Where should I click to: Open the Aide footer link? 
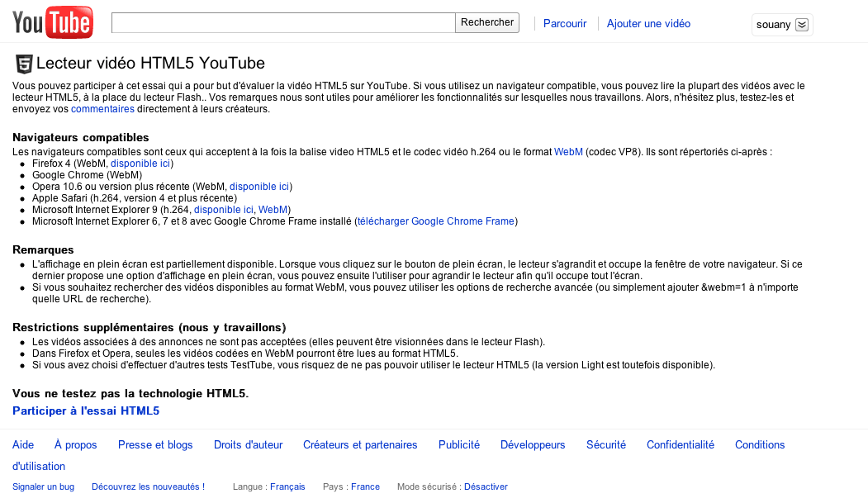click(23, 445)
